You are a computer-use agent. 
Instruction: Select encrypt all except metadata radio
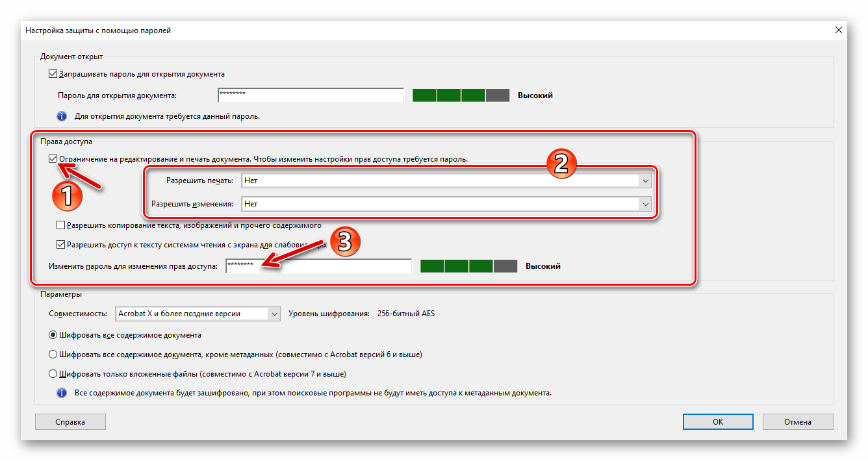click(53, 355)
